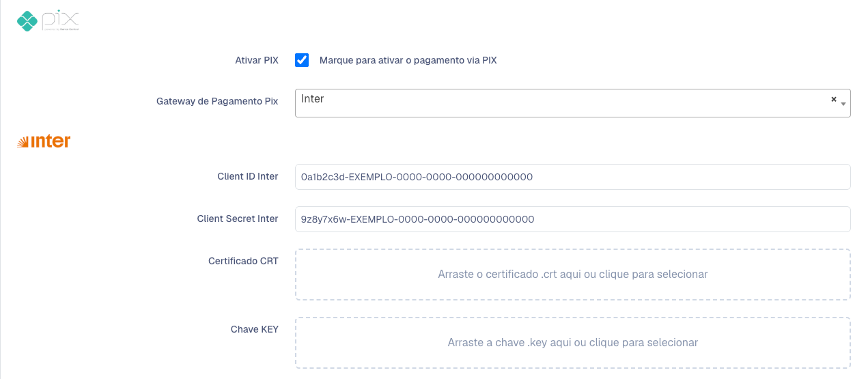Click the 'Chave KEY' label
Screen dimensions: 868x379
[255, 329]
